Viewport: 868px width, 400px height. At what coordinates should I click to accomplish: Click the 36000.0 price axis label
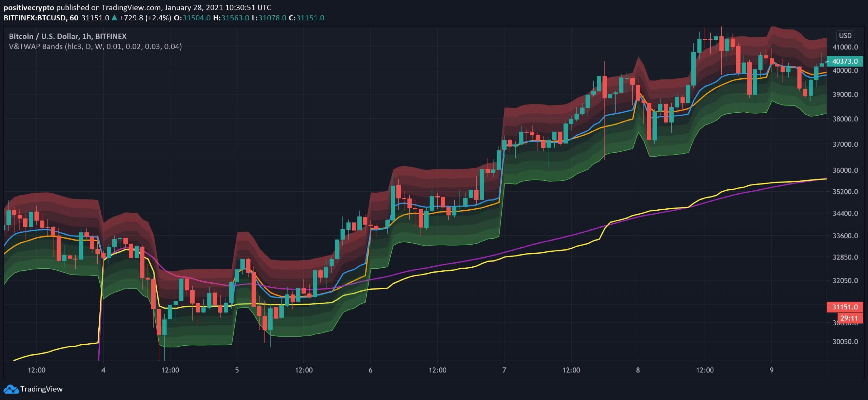click(845, 170)
